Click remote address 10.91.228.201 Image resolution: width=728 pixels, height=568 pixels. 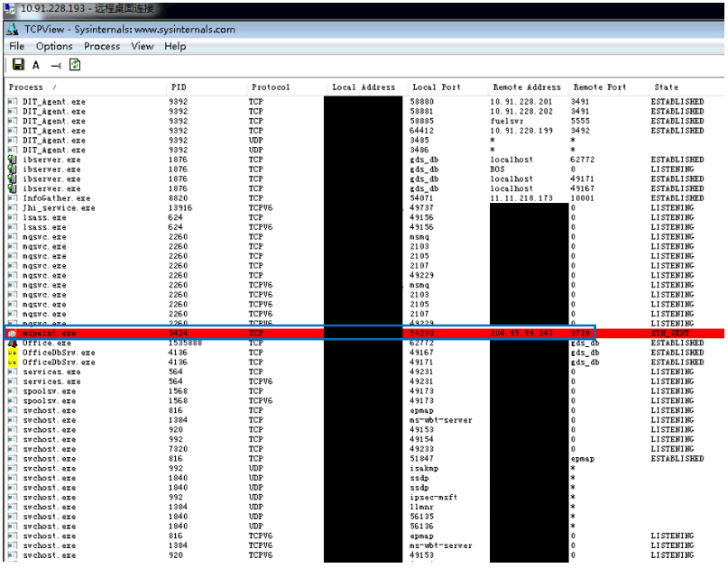(x=521, y=102)
